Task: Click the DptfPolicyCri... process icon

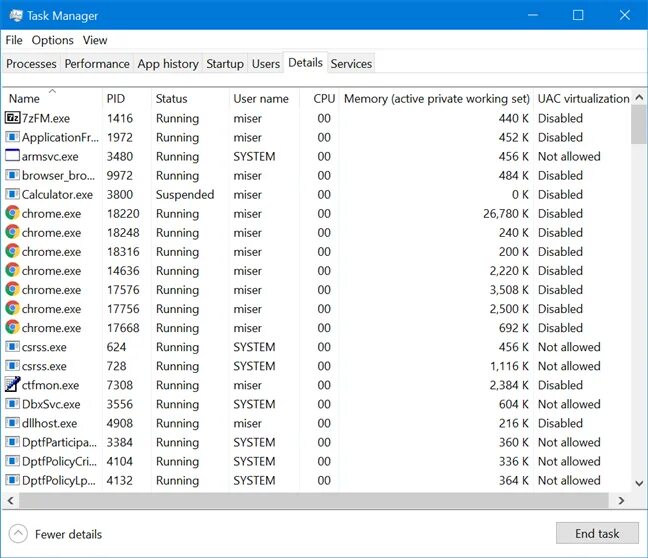Action: (x=12, y=461)
